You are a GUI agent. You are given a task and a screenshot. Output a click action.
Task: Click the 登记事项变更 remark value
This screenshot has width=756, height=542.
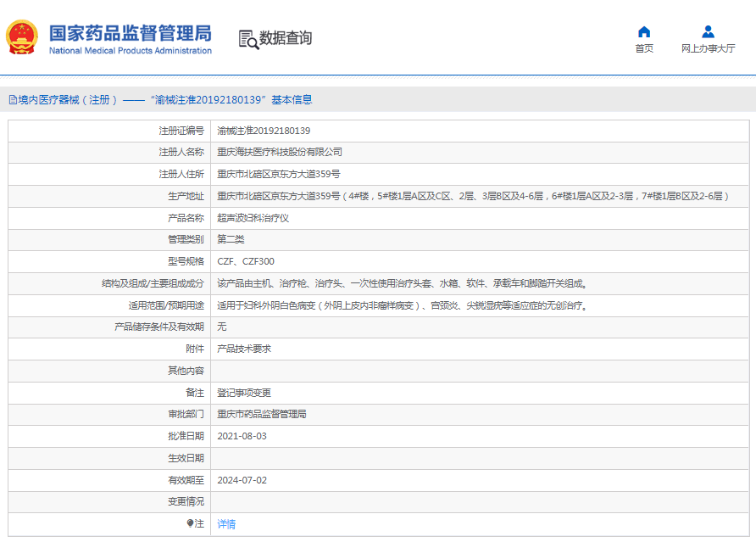click(244, 393)
